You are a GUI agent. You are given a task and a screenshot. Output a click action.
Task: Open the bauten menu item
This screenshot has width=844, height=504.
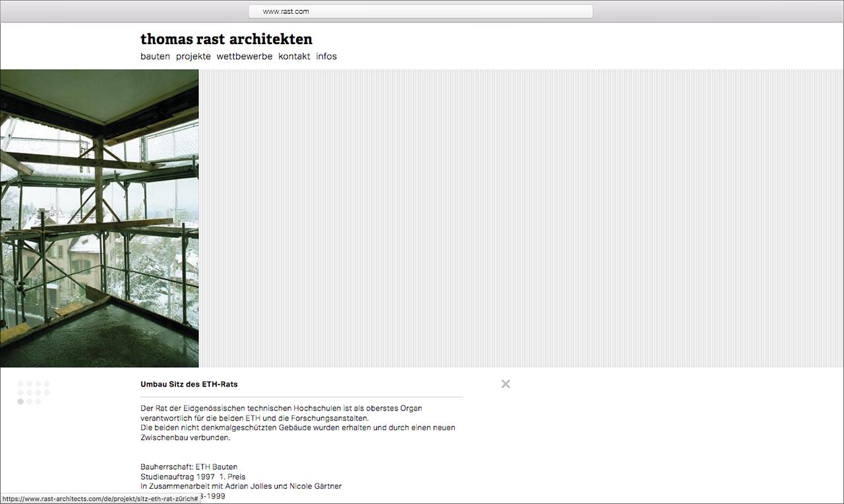155,57
